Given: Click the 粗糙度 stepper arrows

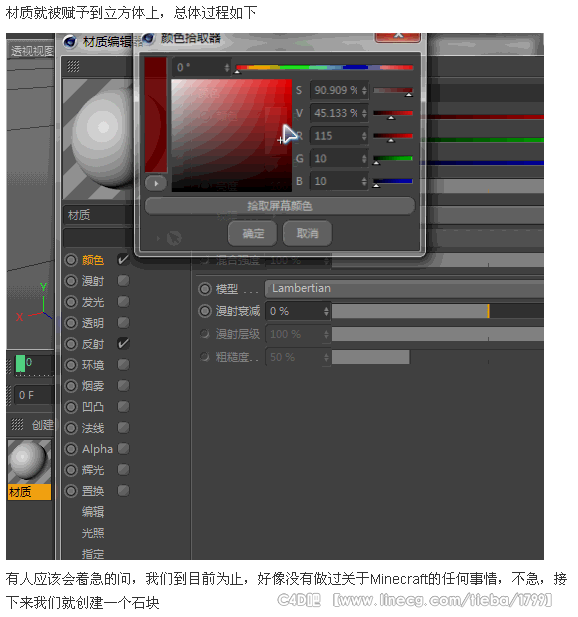Looking at the screenshot, I should point(326,357).
